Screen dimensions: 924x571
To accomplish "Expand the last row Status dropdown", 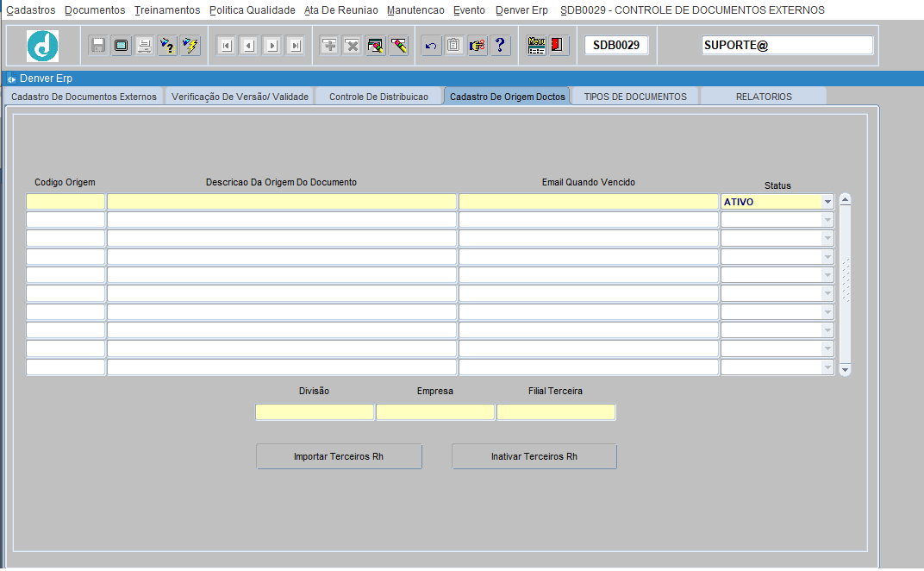I will [827, 367].
